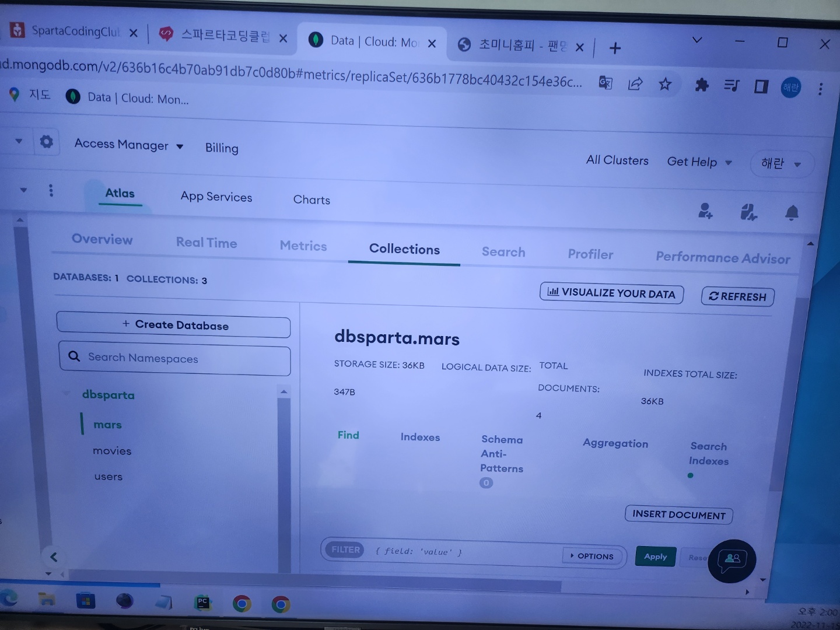840x630 pixels.
Task: Open the cluster Search tab
Action: click(503, 252)
